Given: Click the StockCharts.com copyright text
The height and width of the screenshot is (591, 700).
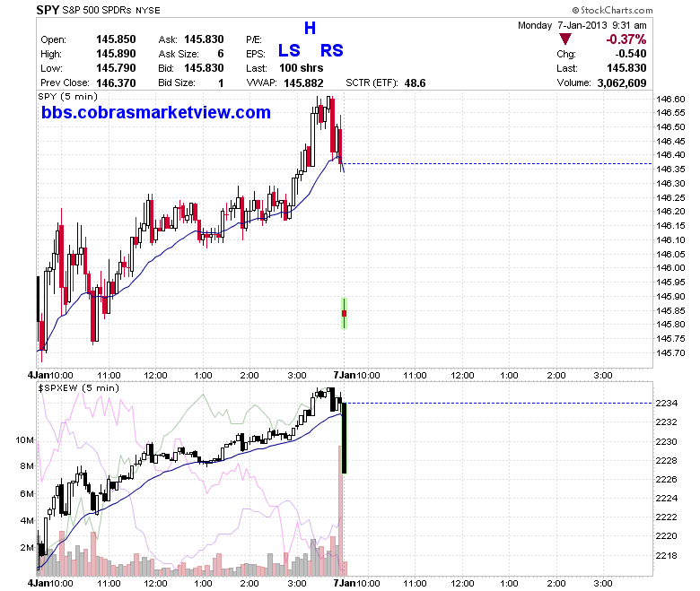Looking at the screenshot, I should pyautogui.click(x=612, y=10).
